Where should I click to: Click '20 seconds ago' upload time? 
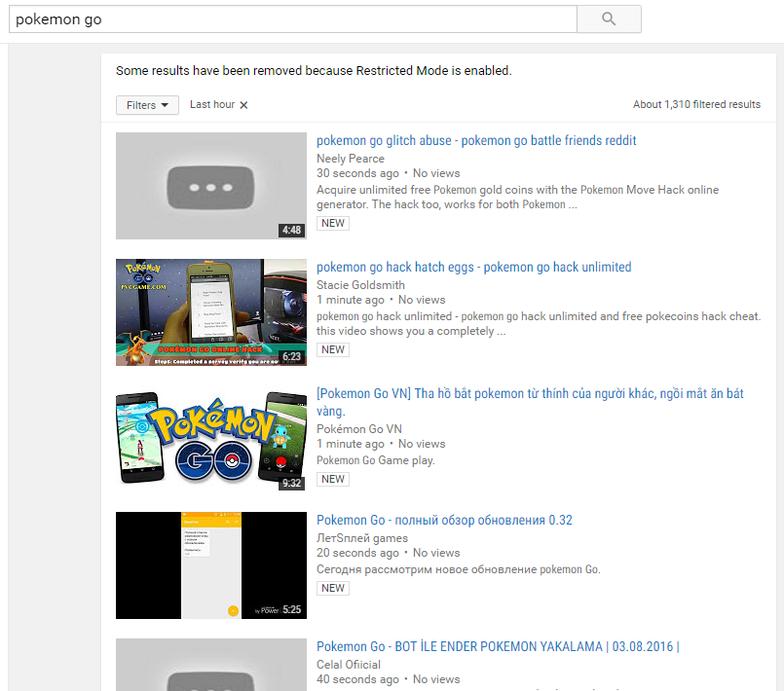(x=357, y=553)
